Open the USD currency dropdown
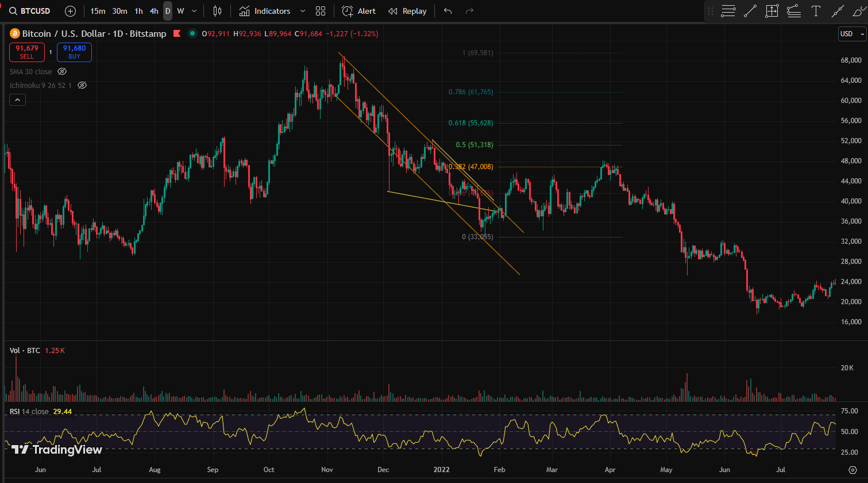 [851, 34]
